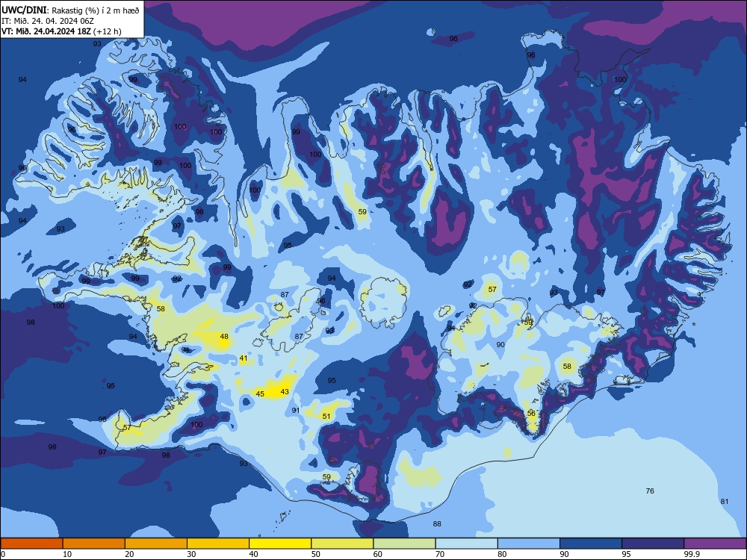Click the pale yellow 50–60 legend swatch
Image resolution: width=747 pixels, height=560 pixels.
pyautogui.click(x=342, y=544)
